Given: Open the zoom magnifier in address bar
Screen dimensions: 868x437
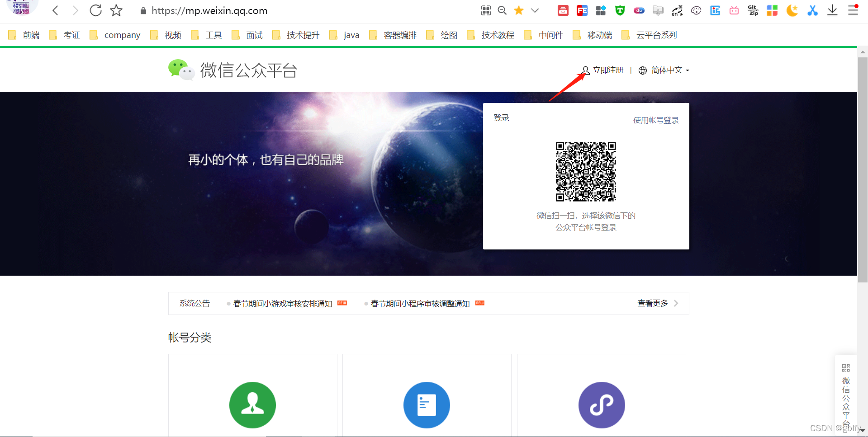Looking at the screenshot, I should click(502, 10).
